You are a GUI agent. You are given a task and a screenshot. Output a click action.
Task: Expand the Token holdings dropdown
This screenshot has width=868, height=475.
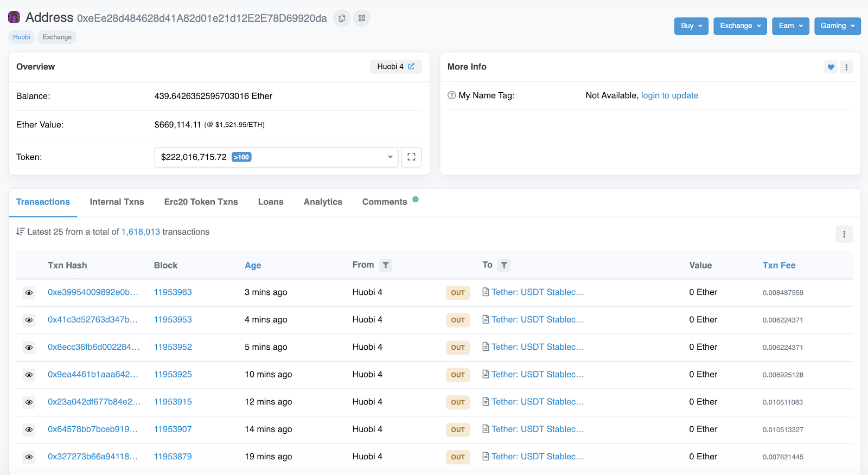point(276,157)
